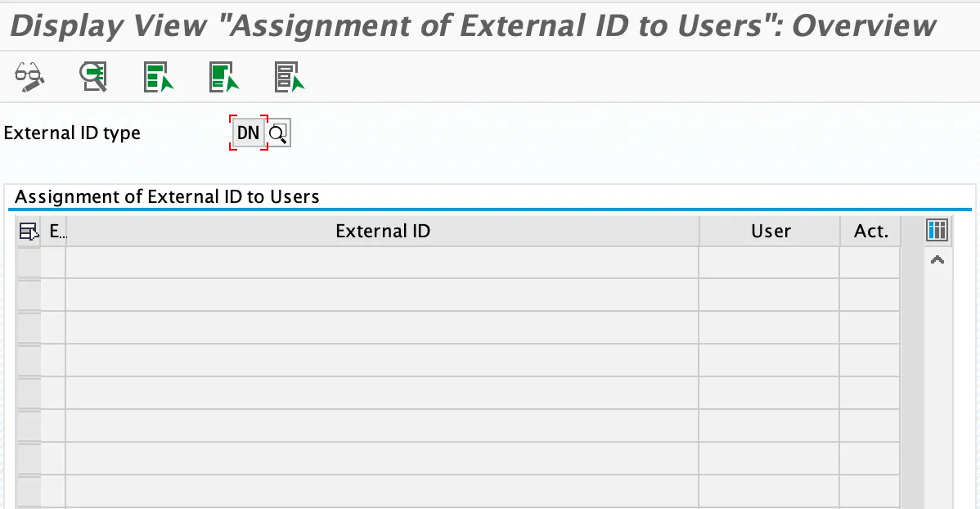
Task: Click the table's select-all corner icon
Action: pos(29,232)
